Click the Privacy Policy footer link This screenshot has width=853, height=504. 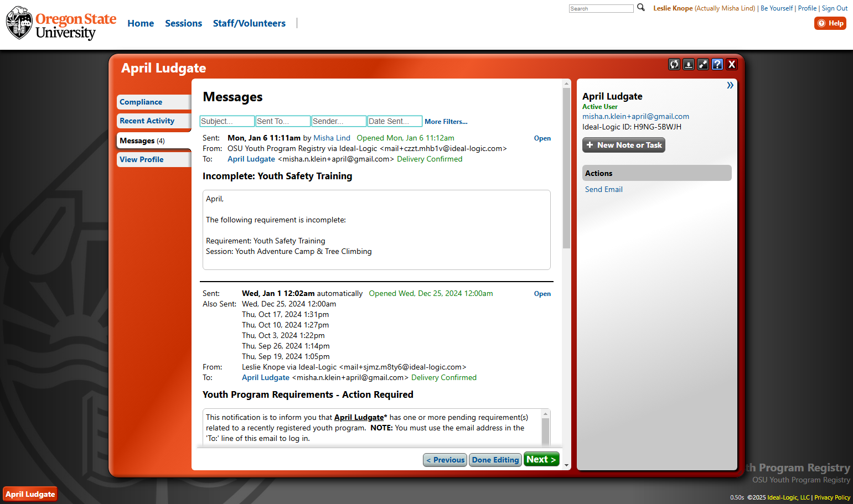point(832,497)
